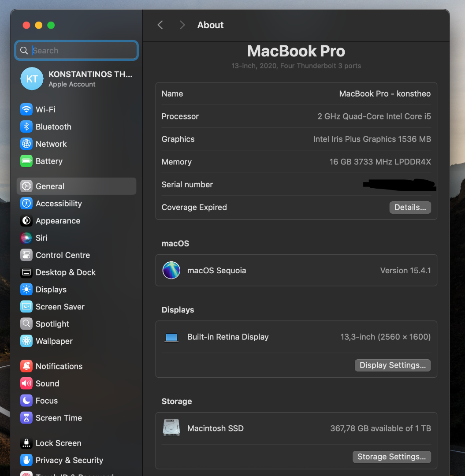Click the Version 15.4.1 text
The width and height of the screenshot is (465, 476).
(405, 271)
